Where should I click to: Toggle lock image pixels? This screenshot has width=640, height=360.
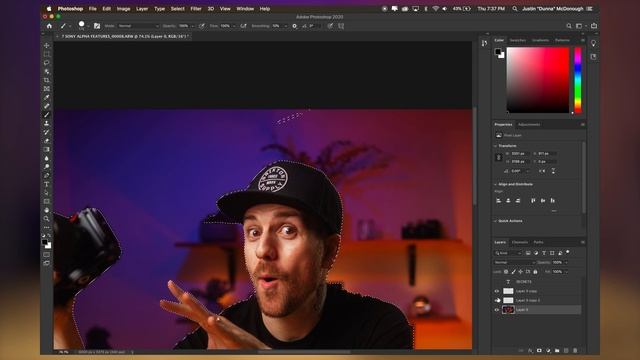click(513, 271)
